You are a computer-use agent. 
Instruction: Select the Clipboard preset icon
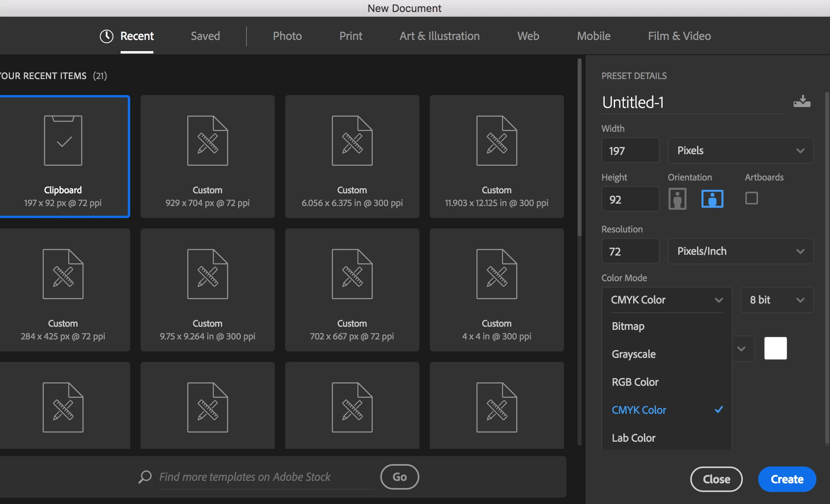tap(63, 141)
